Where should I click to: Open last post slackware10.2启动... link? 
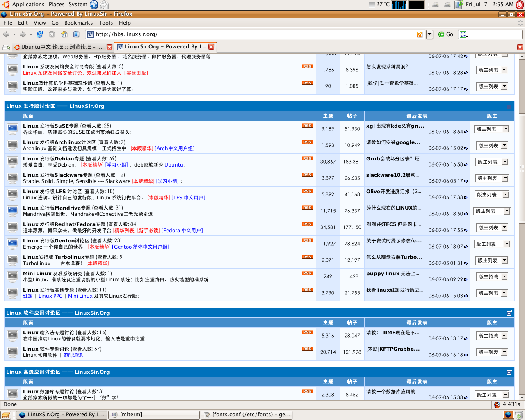(x=393, y=175)
